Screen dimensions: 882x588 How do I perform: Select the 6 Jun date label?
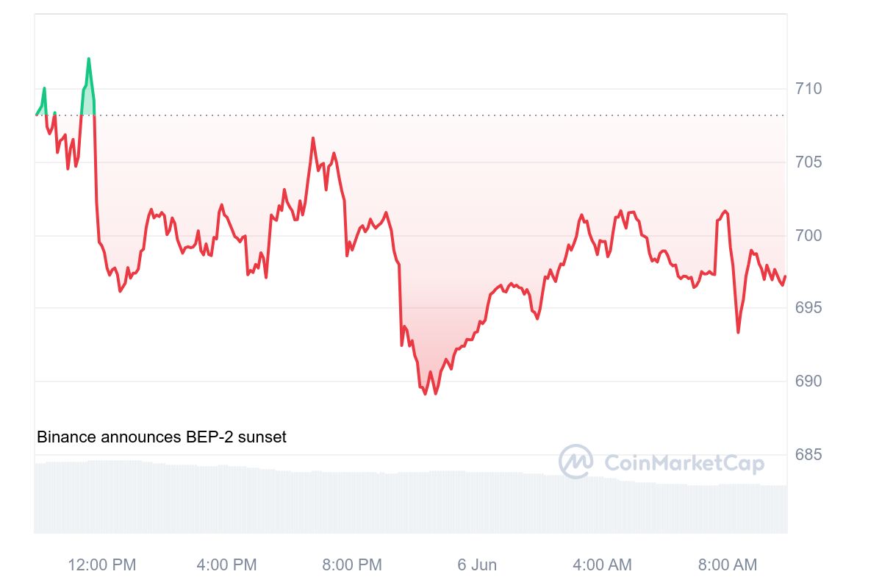coord(477,565)
